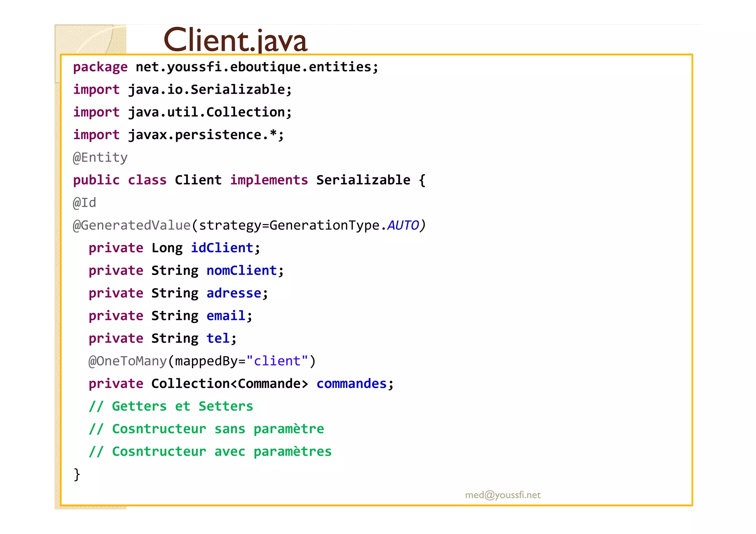Click the package net.youssfi.eboutique.entities line
The width and height of the screenshot is (756, 534).
[x=226, y=67]
